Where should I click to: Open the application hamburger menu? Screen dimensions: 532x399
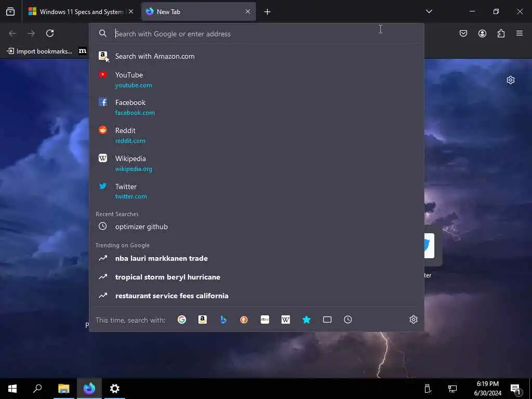tap(520, 33)
